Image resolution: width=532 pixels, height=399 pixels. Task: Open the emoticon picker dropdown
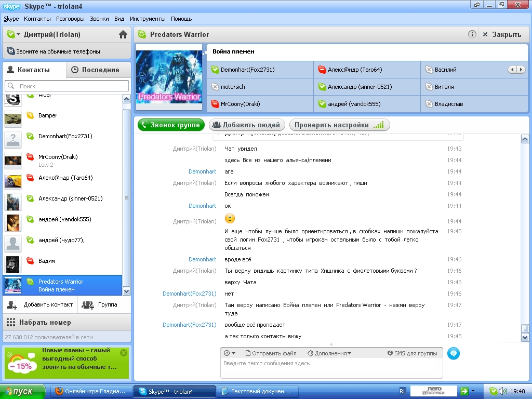[230, 353]
